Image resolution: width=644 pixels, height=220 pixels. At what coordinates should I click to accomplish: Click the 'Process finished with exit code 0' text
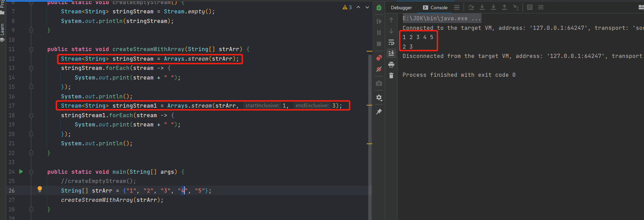pyautogui.click(x=459, y=75)
